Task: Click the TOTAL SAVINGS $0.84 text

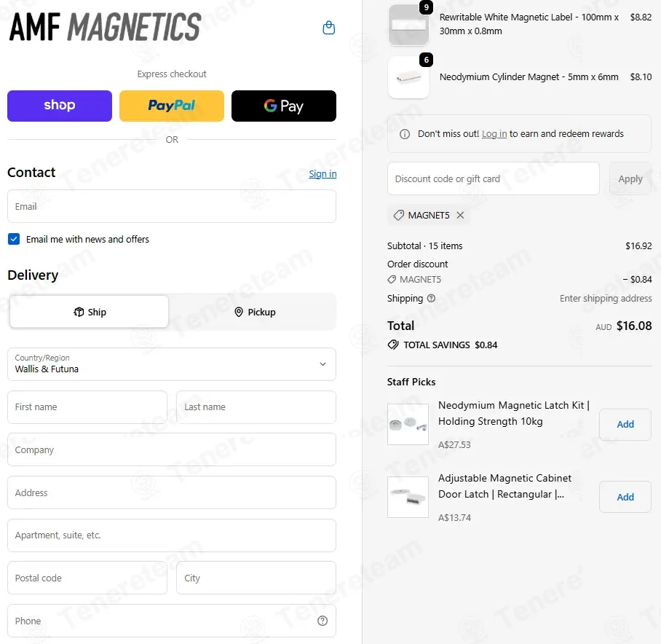Action: (450, 345)
